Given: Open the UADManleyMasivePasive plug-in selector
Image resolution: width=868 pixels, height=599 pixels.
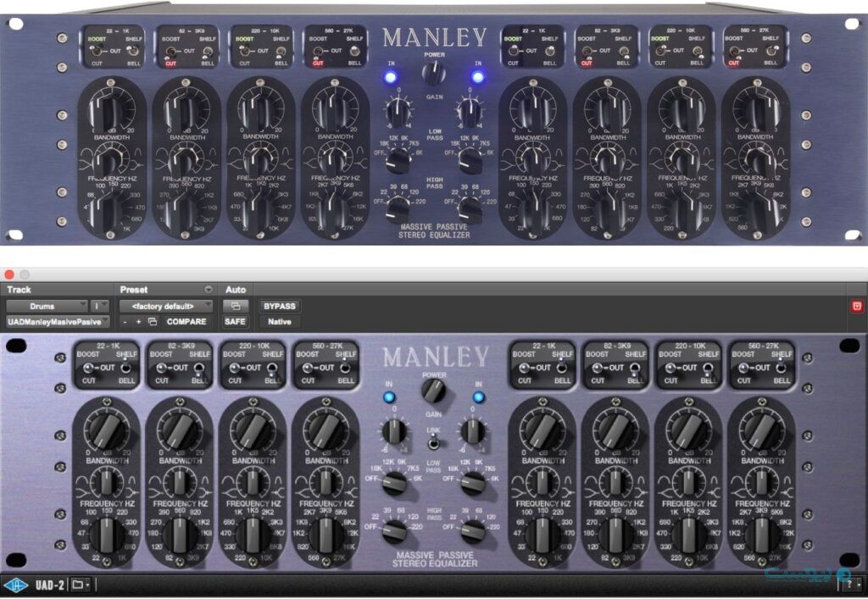Looking at the screenshot, I should [x=58, y=321].
